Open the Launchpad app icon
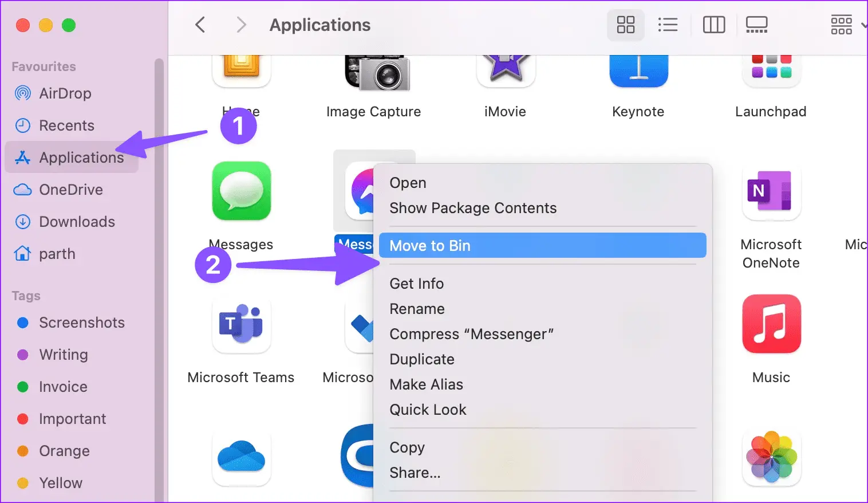This screenshot has width=868, height=503. 771,72
